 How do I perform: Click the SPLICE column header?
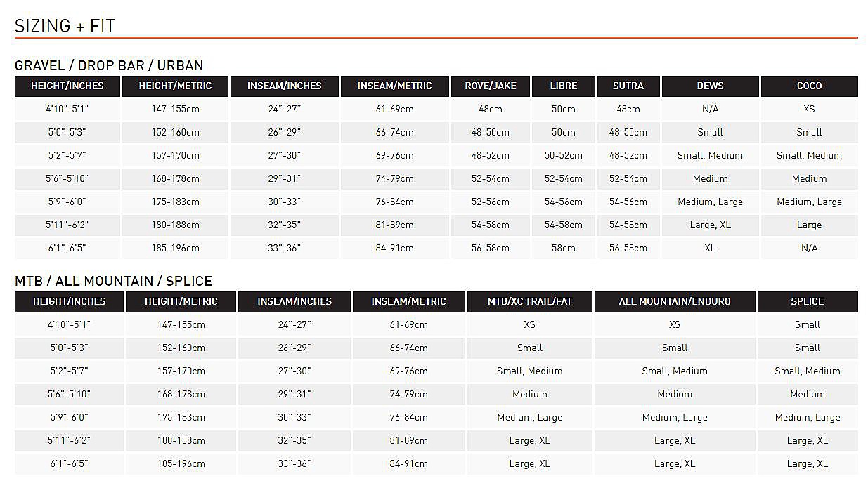pyautogui.click(x=807, y=301)
